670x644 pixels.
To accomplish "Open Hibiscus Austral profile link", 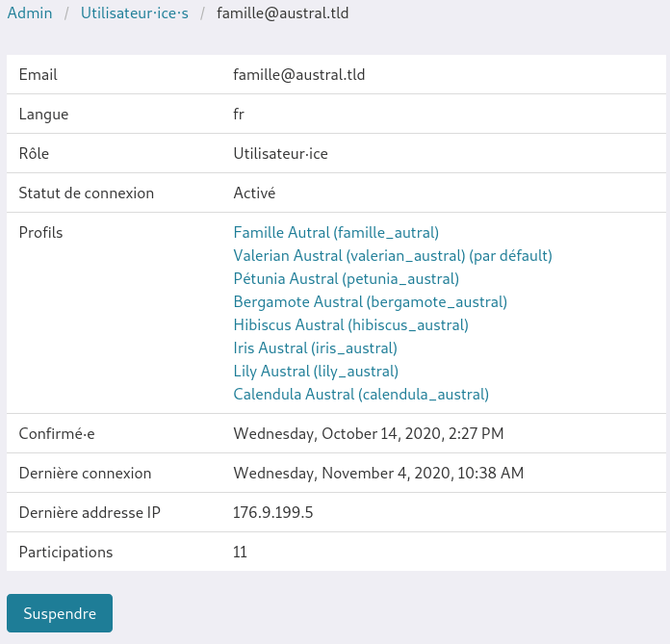I will coord(350,324).
